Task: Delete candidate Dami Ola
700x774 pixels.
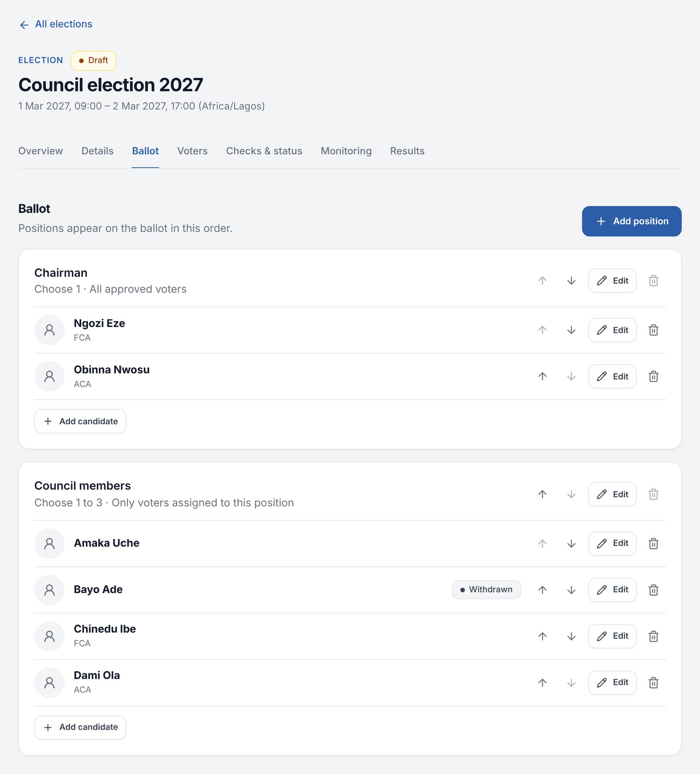Action: coord(653,683)
